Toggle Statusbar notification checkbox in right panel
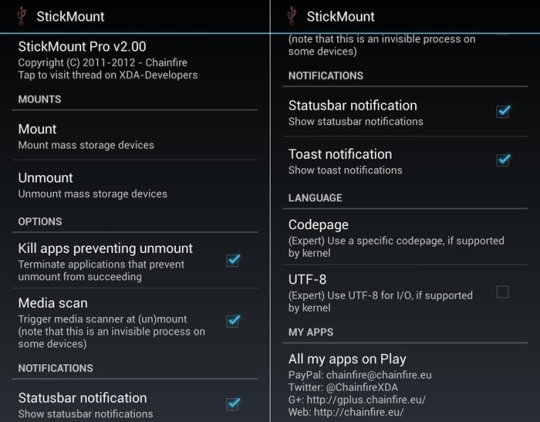540x422 pixels. click(503, 111)
